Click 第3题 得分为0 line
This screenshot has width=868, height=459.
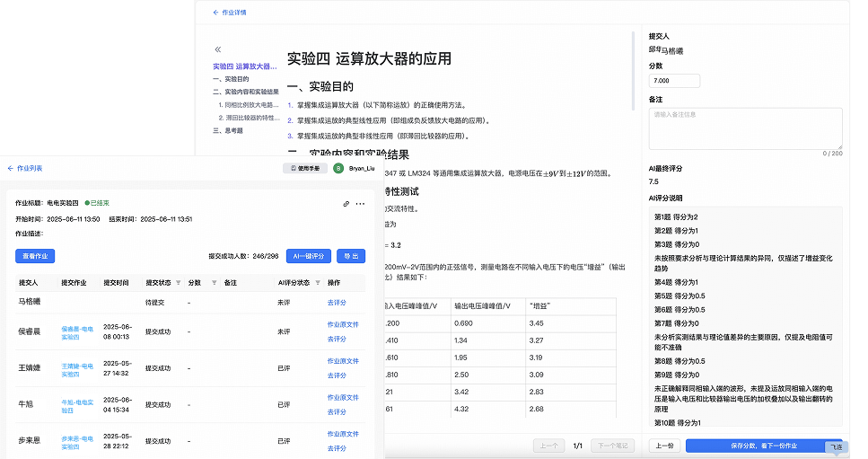677,244
